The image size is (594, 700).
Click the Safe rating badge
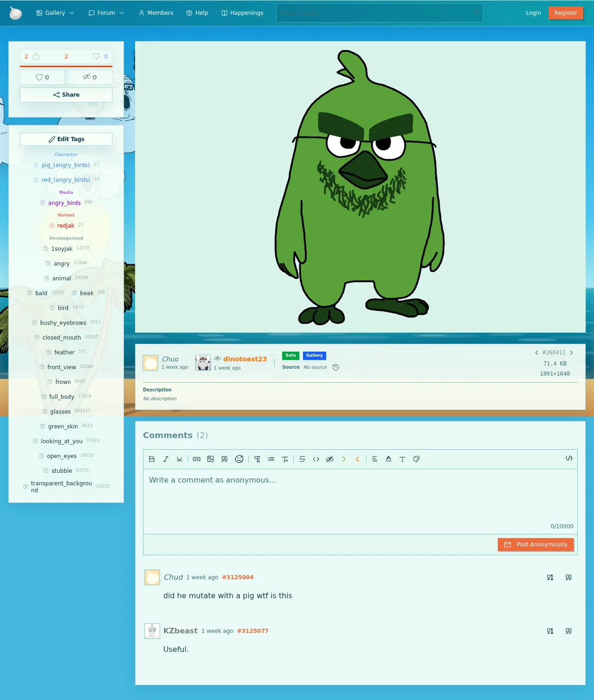pyautogui.click(x=291, y=355)
